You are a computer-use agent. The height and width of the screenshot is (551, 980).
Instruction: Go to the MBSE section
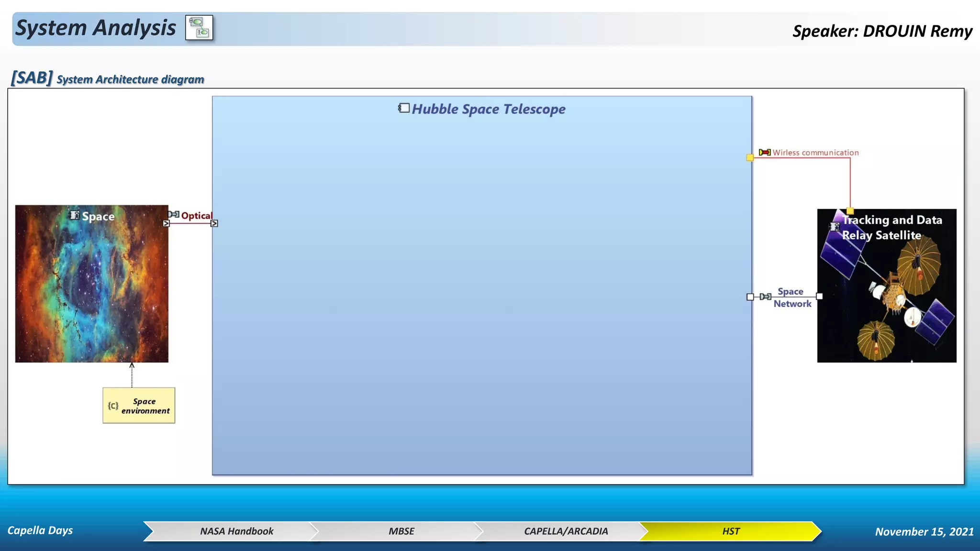tap(401, 531)
